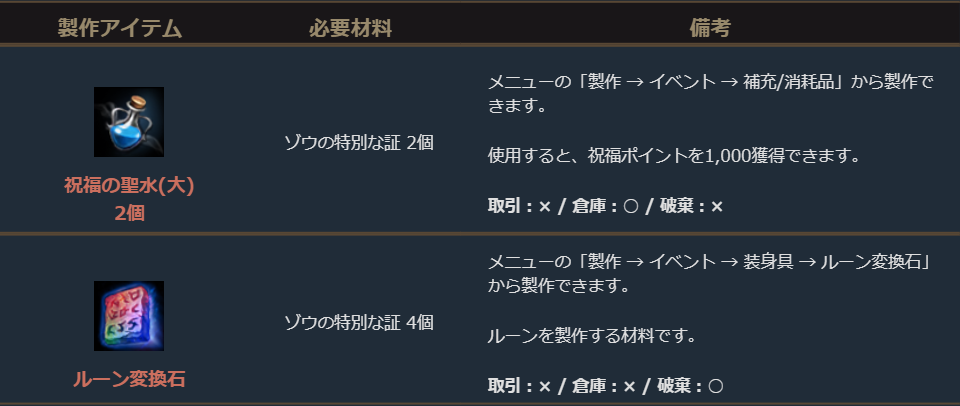The width and height of the screenshot is (960, 406).
Task: Click 破棄 : ○ in the rune stone row
Action: point(689,385)
